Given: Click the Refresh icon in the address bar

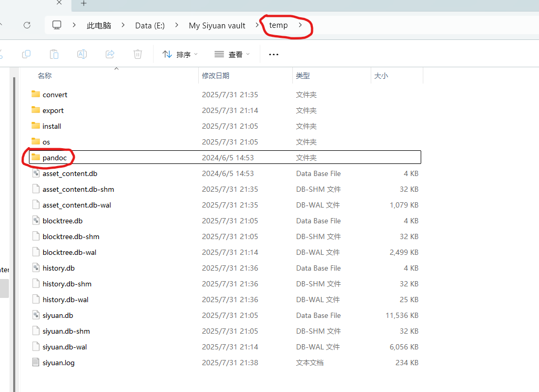Looking at the screenshot, I should point(27,25).
